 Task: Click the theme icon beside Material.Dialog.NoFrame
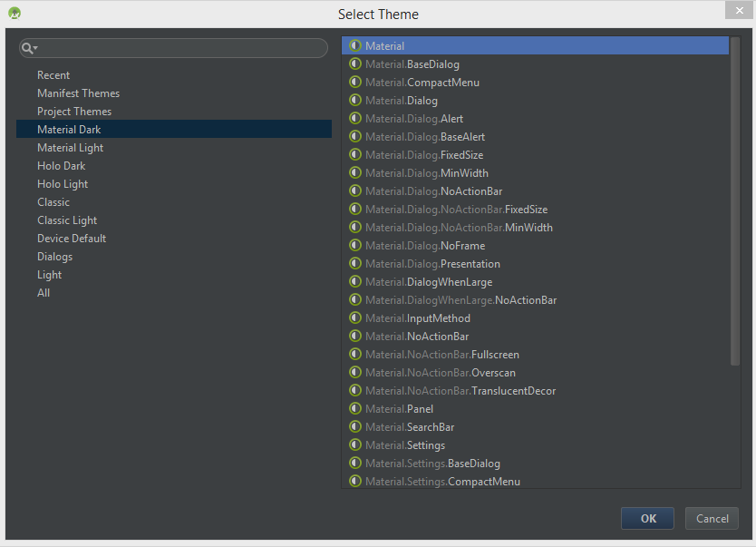click(355, 245)
